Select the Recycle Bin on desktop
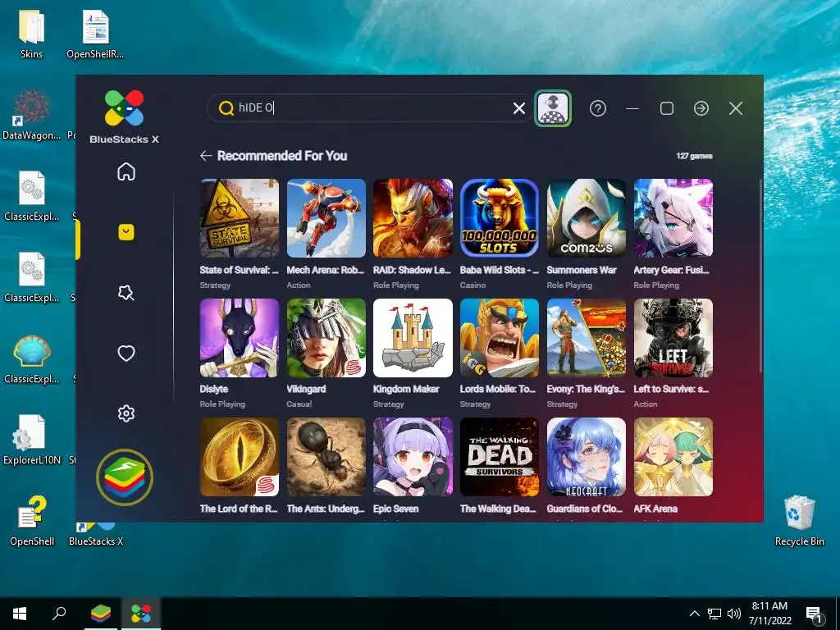The height and width of the screenshot is (630, 840). coord(799,521)
